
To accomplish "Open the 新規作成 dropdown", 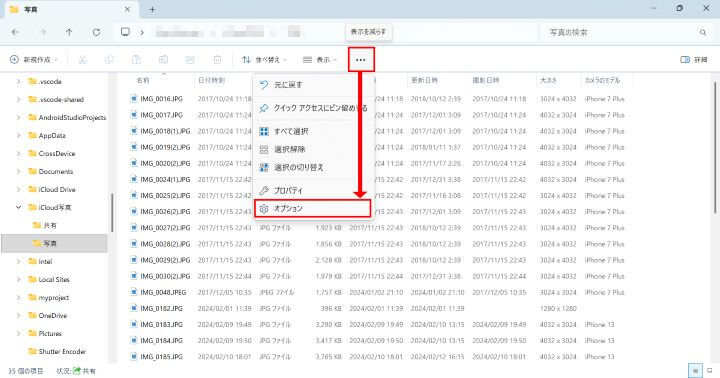I will (34, 60).
